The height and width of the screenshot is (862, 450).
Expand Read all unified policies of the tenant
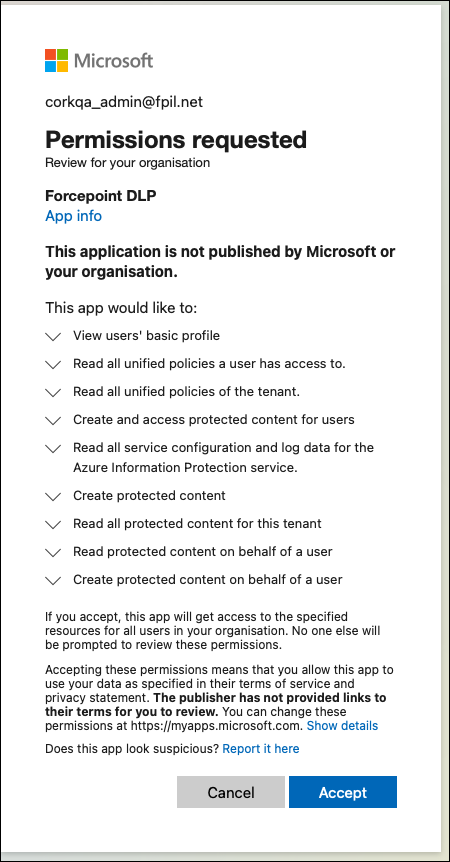pyautogui.click(x=53, y=393)
